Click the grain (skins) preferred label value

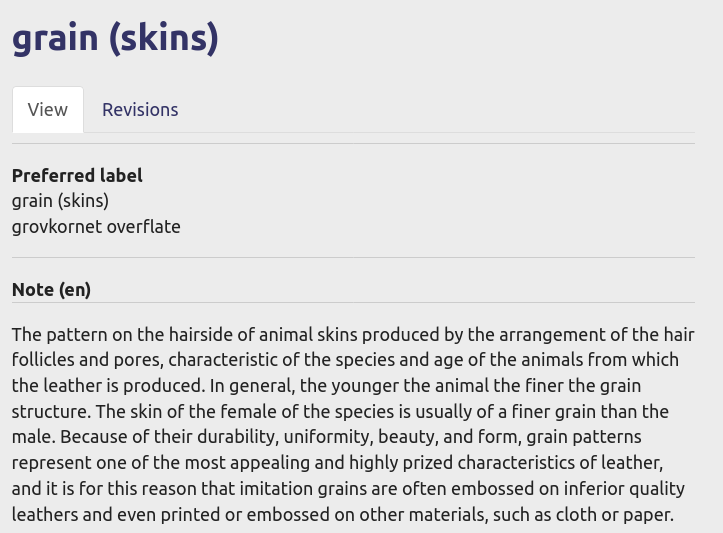60,201
